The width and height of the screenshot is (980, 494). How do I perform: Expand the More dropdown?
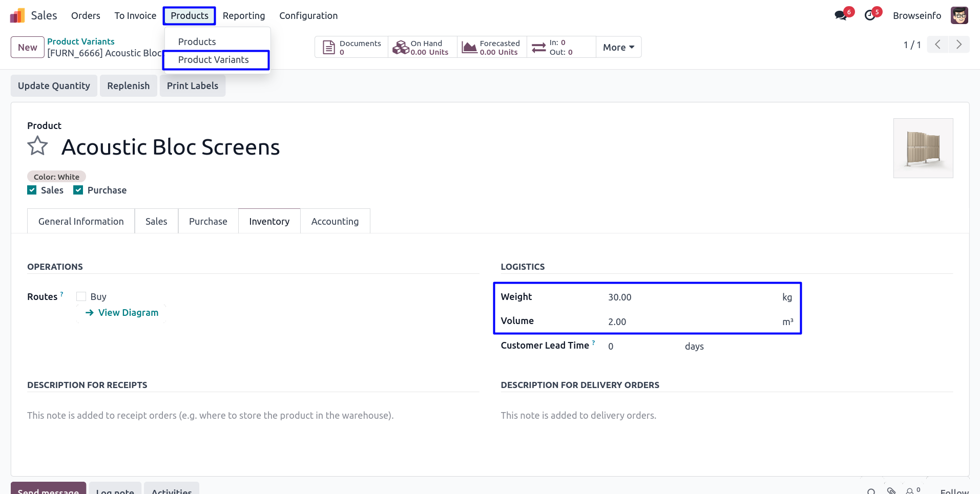(618, 47)
